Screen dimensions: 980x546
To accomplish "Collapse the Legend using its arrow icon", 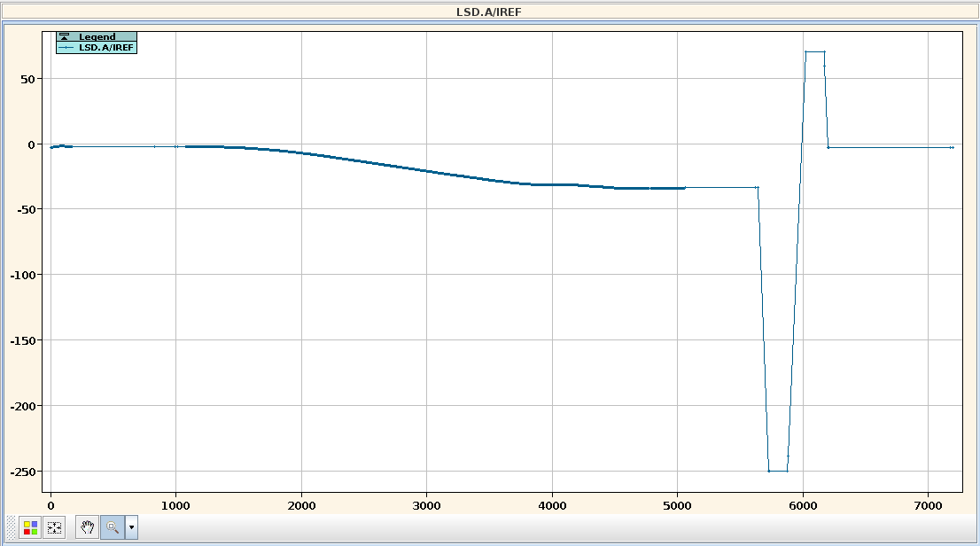I will coord(64,36).
